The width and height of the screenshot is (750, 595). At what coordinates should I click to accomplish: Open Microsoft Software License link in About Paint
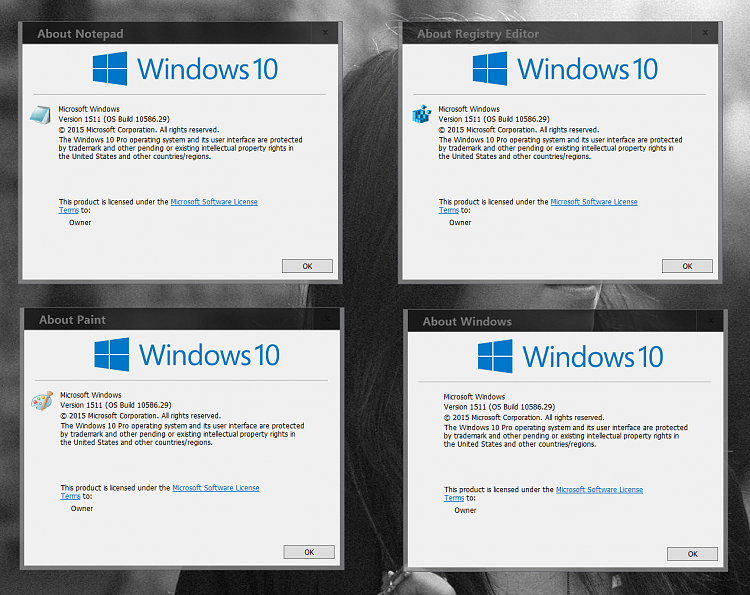216,488
